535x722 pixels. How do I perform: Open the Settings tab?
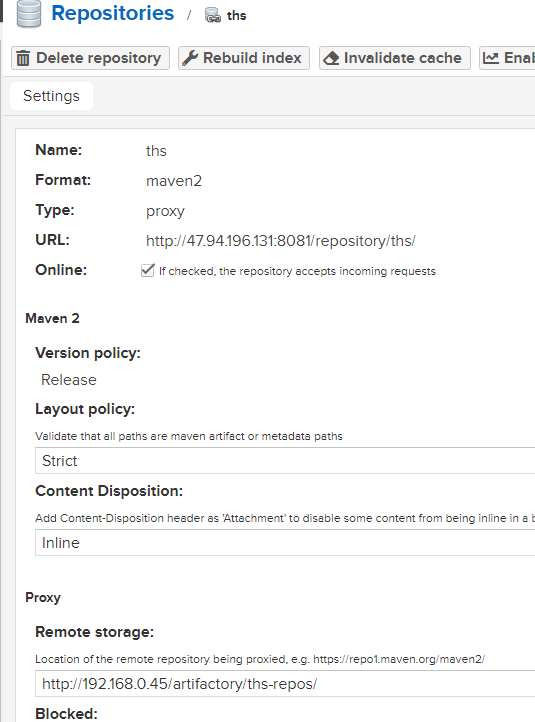[52, 96]
